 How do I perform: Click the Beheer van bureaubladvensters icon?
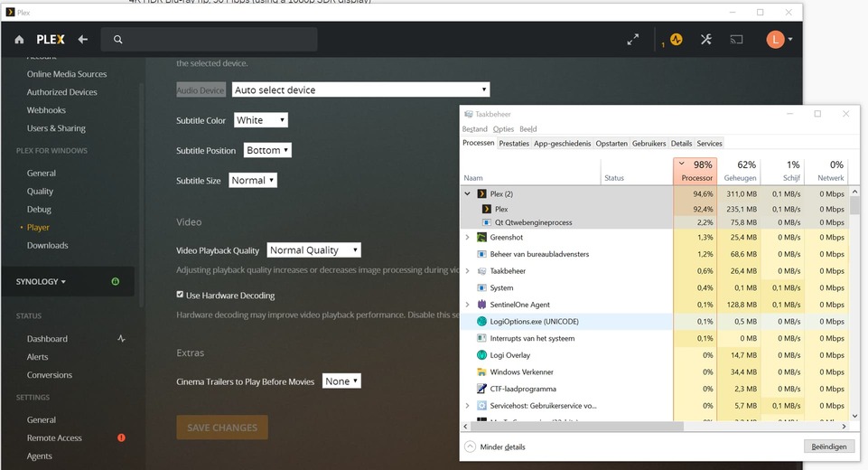point(481,254)
